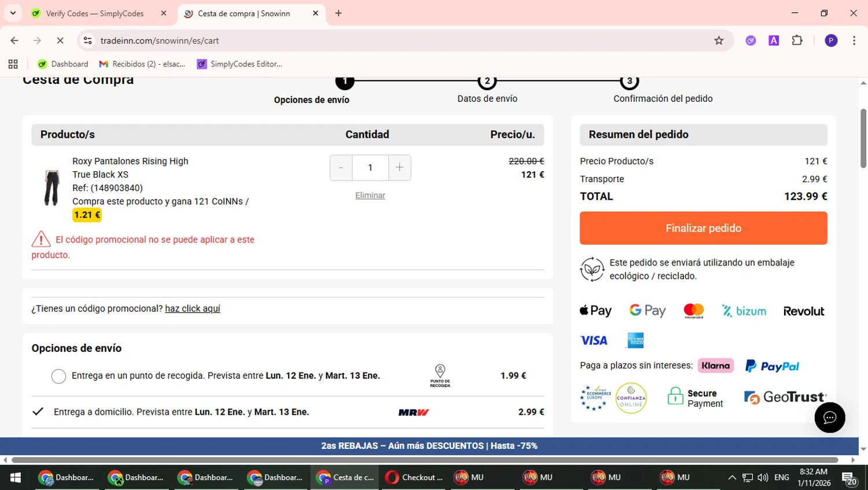The height and width of the screenshot is (490, 868).
Task: Click the Ecommerce Europe trust seal
Action: [x=595, y=398]
